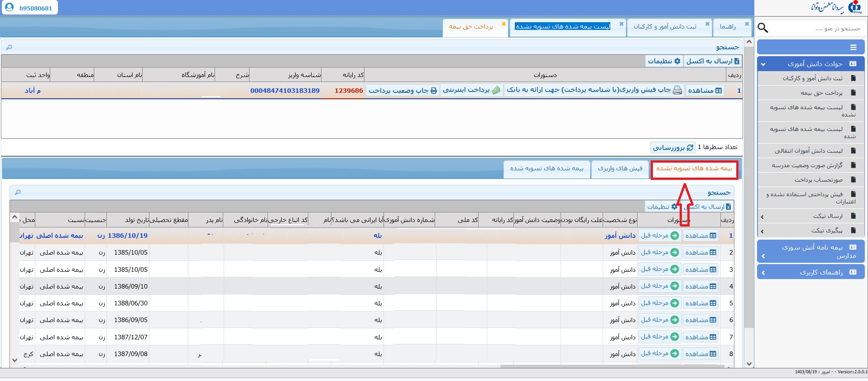868x381 pixels.
Task: Click چاپ فیش واریزی button
Action: 594,90
